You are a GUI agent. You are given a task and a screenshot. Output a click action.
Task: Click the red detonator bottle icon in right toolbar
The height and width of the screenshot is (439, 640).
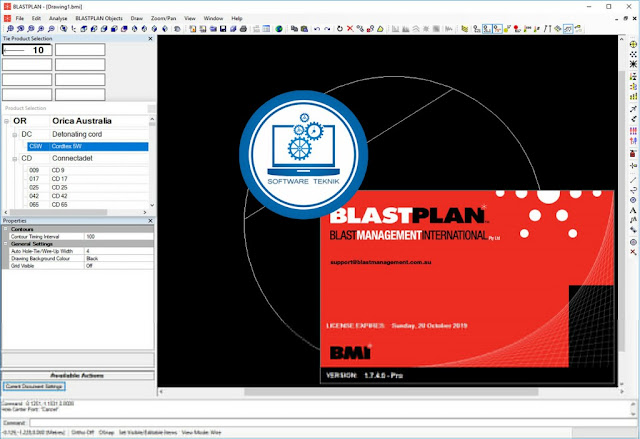(633, 154)
